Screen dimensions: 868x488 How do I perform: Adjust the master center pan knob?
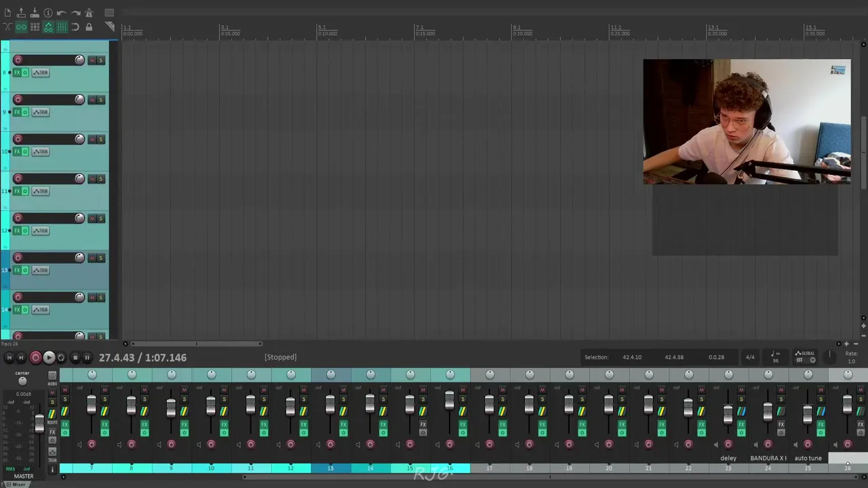(x=22, y=381)
